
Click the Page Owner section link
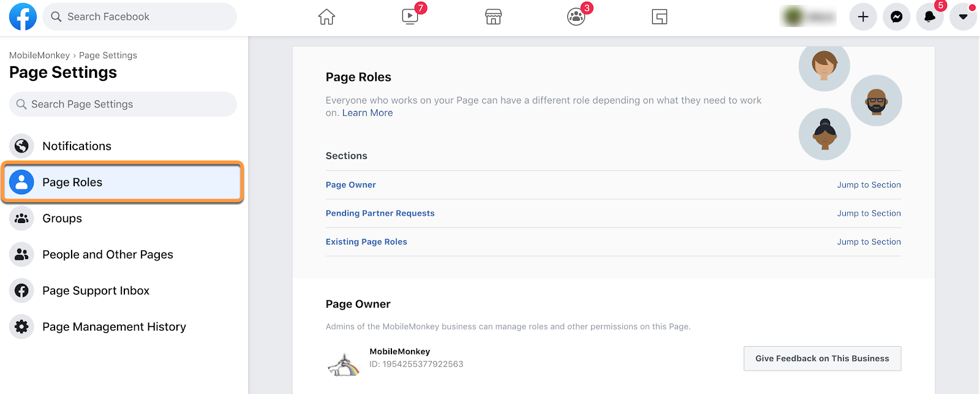351,184
